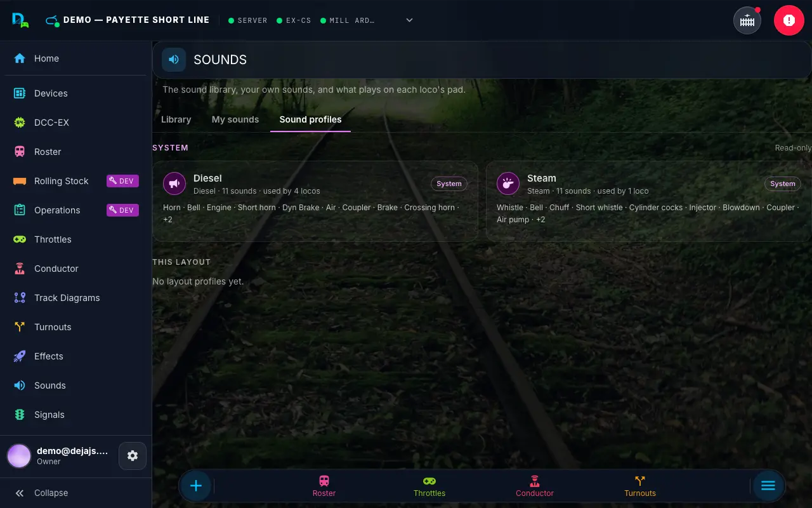The width and height of the screenshot is (812, 508).
Task: Open Throttles from the left sidebar icon
Action: click(20, 239)
